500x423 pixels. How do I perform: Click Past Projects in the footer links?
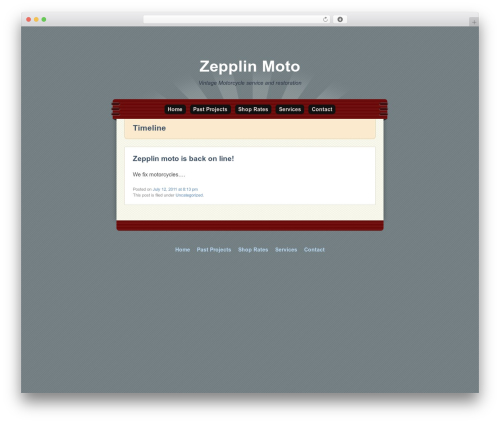click(x=214, y=250)
